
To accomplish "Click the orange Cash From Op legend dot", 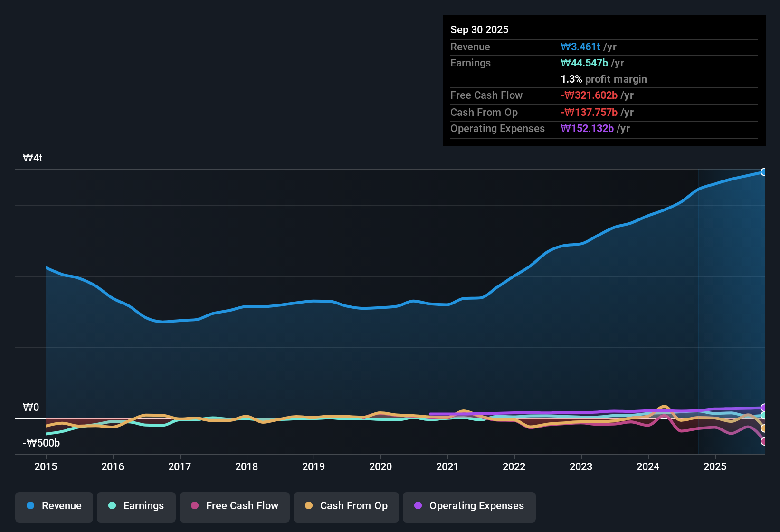I will tap(309, 506).
